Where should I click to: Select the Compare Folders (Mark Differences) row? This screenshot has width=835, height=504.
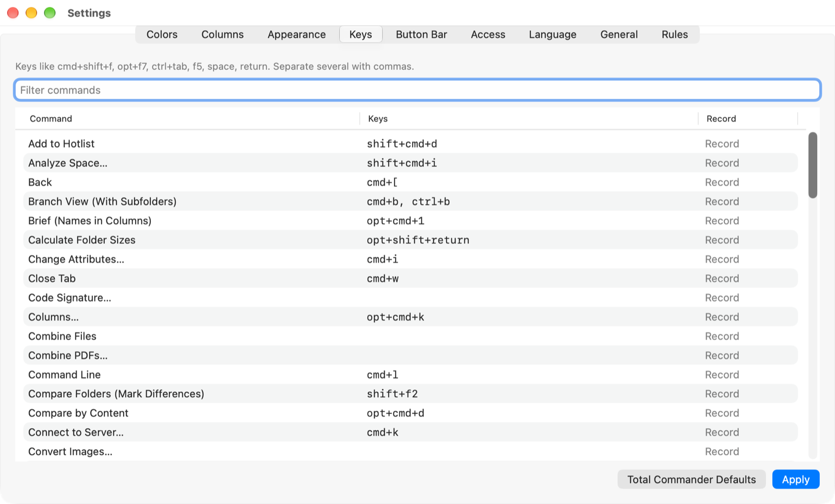[x=410, y=394]
